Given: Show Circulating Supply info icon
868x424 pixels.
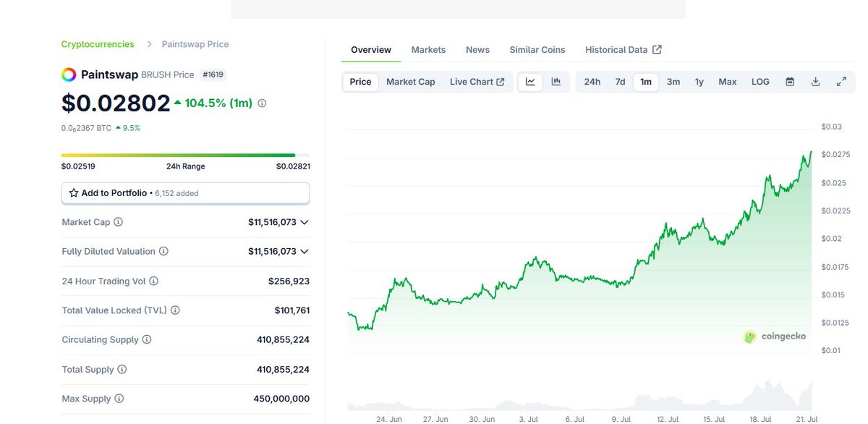Looking at the screenshot, I should pos(147,339).
